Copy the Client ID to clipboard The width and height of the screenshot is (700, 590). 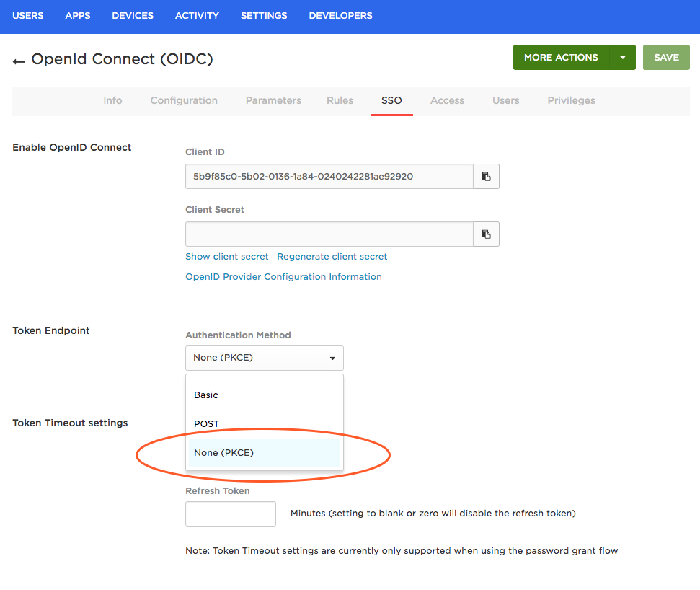tap(485, 176)
